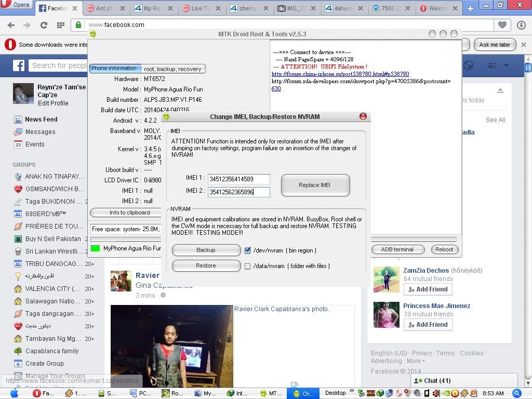Click the NVRAM Backup button
This screenshot has height=399, width=532.
pos(206,250)
